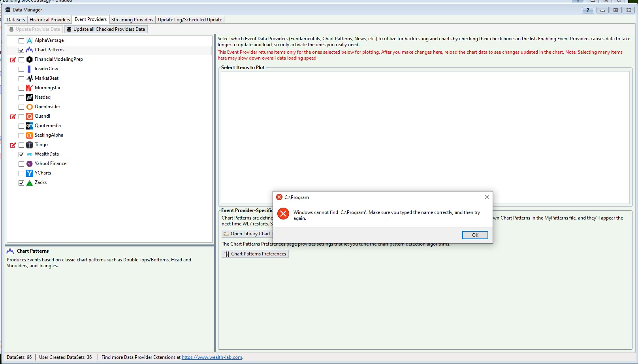Image resolution: width=638 pixels, height=364 pixels.
Task: Click the DataSets: 96 status text
Action: click(19, 357)
